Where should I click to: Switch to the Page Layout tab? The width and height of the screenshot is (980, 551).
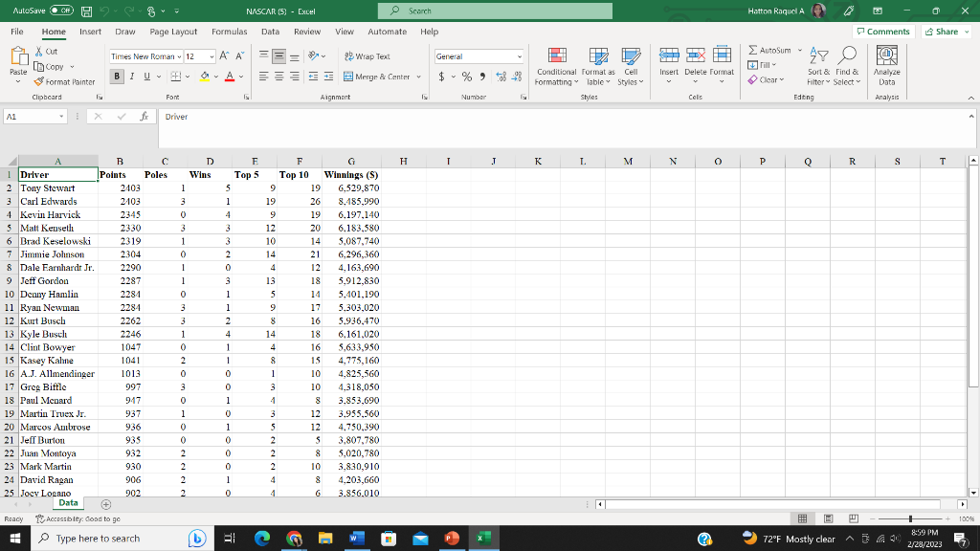pyautogui.click(x=173, y=32)
